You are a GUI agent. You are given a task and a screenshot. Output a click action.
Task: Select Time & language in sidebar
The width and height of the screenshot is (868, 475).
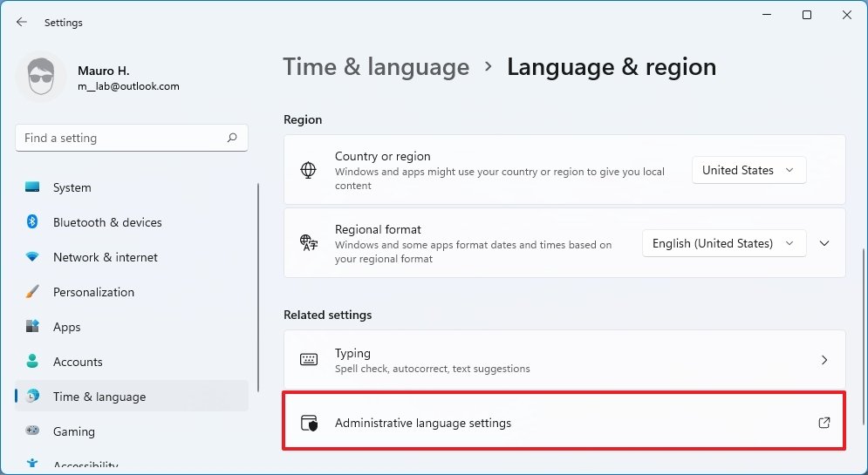pyautogui.click(x=99, y=397)
